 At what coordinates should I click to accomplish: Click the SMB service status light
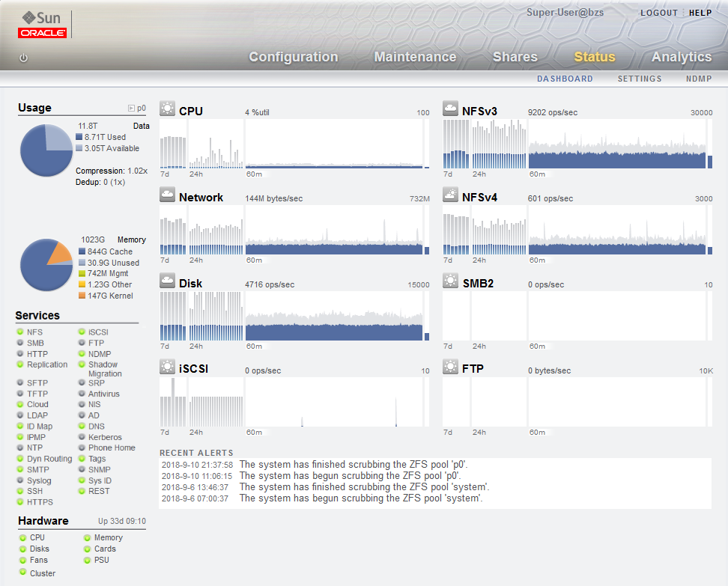pos(20,343)
